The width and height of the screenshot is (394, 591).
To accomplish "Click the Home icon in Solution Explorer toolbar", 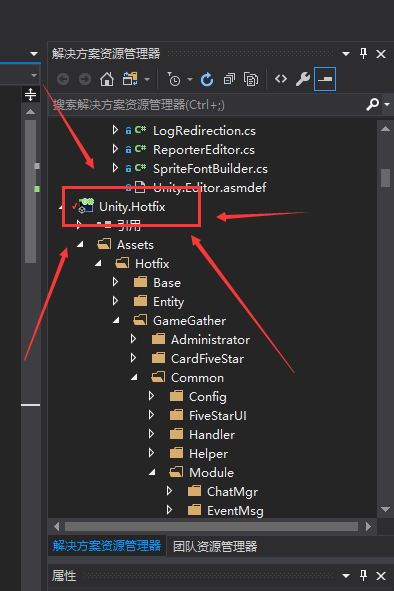I will coord(107,79).
